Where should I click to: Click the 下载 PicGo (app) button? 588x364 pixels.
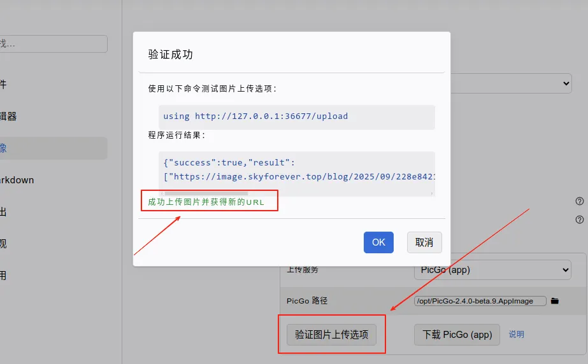tap(457, 335)
